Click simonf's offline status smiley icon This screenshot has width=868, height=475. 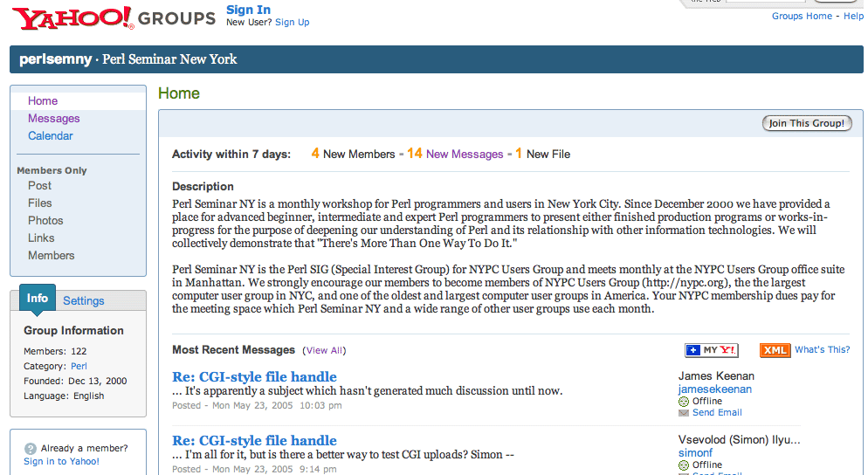(x=684, y=465)
